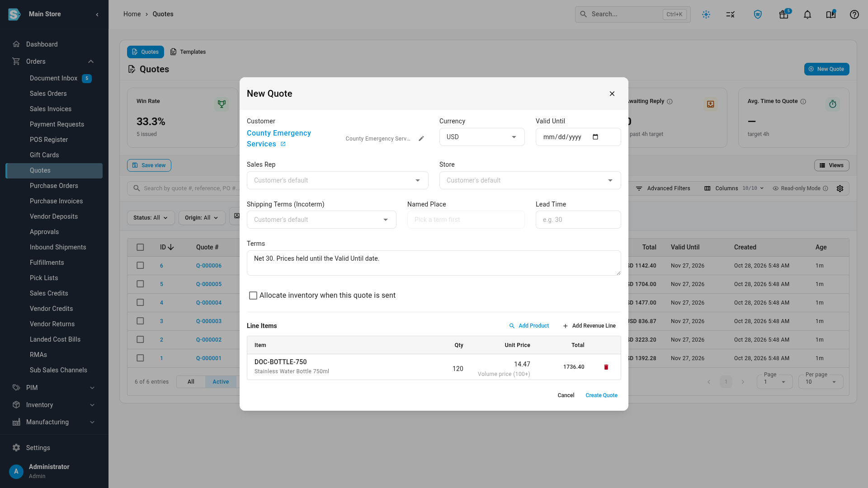868x488 pixels.
Task: Delete the DOC-BOTTLE-750 line item
Action: pyautogui.click(x=606, y=367)
